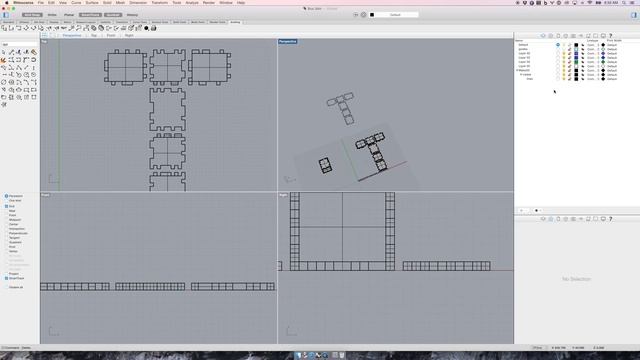Image resolution: width=640 pixels, height=360 pixels.
Task: Switch to the Curve Tools toolbar tab
Action: point(140,22)
